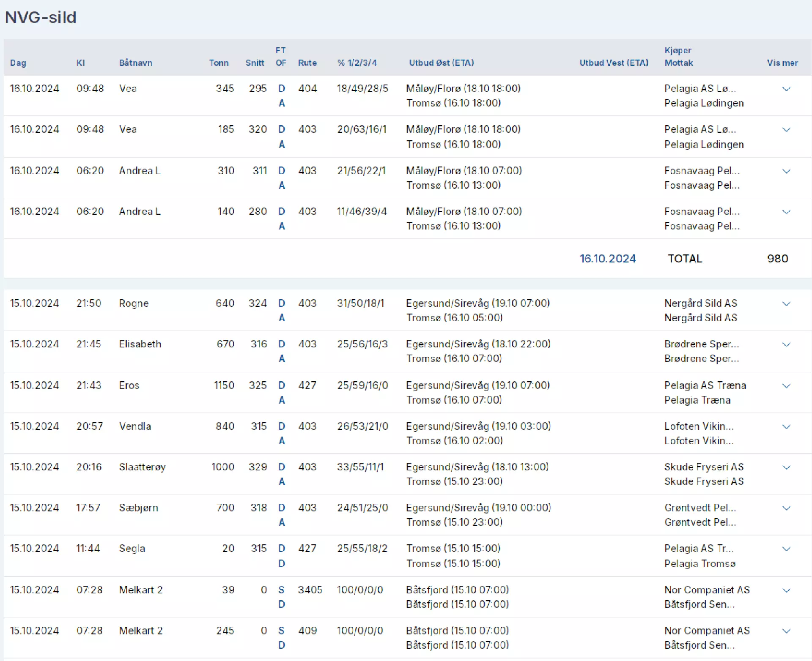The height and width of the screenshot is (661, 812).
Task: Expand the Andrea L 310 tonn row chevron
Action: (x=786, y=171)
